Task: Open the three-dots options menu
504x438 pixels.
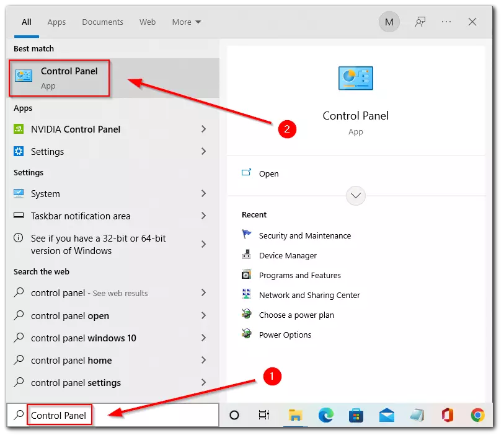Action: point(446,22)
